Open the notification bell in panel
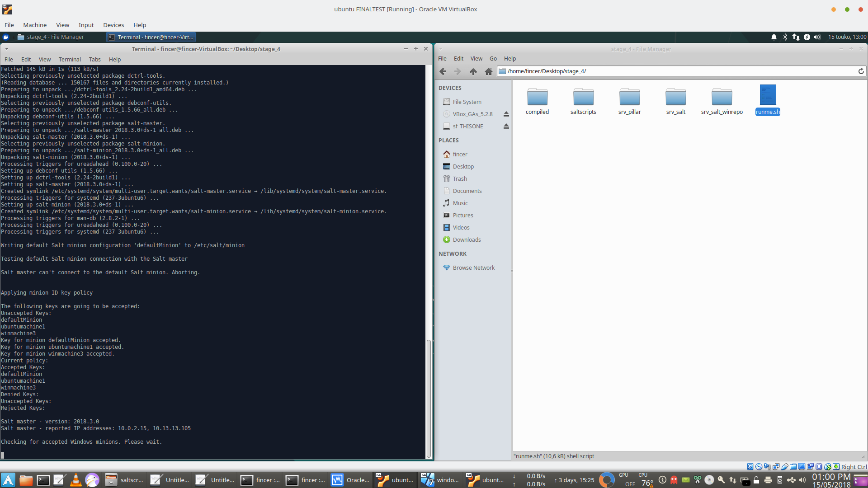The width and height of the screenshot is (868, 488). [x=774, y=37]
